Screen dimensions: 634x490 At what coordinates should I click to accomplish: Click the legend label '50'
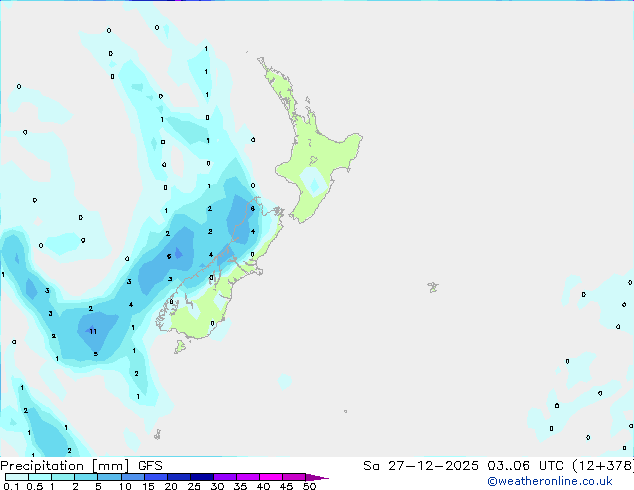pyautogui.click(x=309, y=486)
